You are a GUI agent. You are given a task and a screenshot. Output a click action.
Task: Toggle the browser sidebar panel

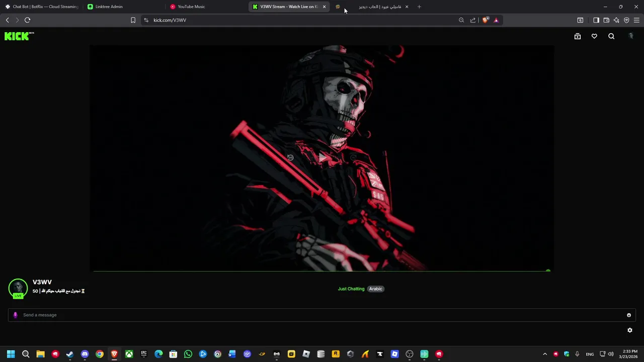tap(596, 20)
